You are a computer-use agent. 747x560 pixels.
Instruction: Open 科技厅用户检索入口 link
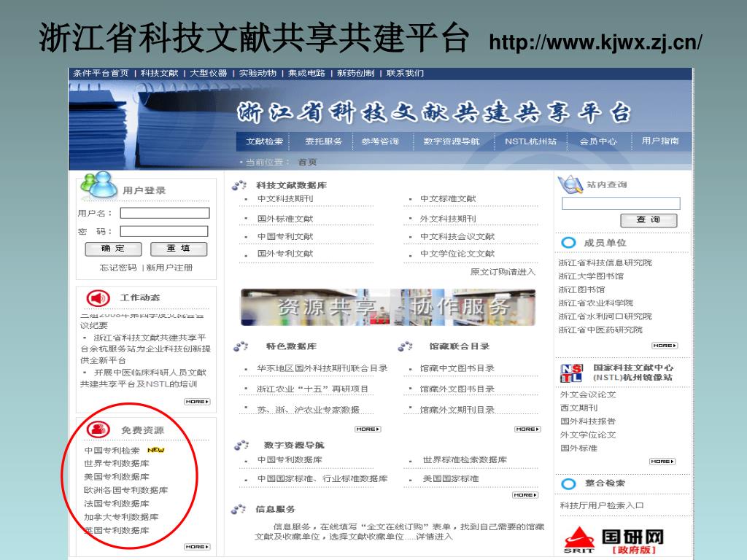(602, 505)
